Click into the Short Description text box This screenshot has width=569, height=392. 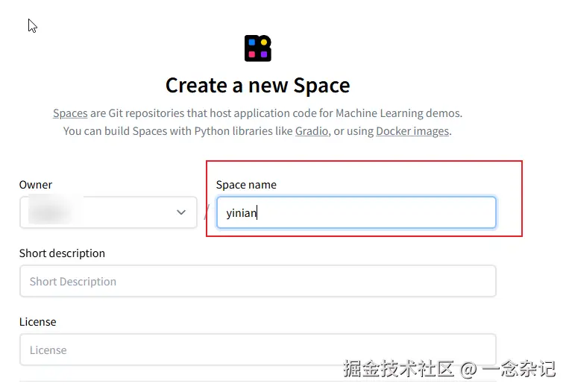point(257,281)
